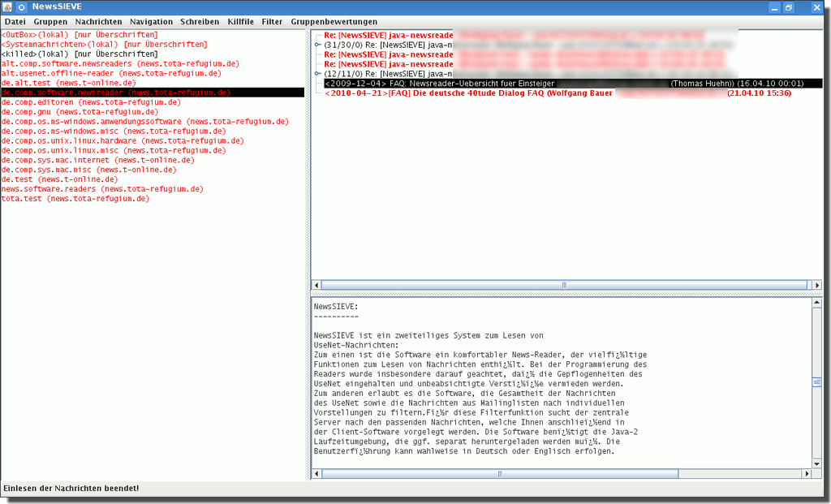This screenshot has width=831, height=504.
Task: Open the Gruppenbewertungen menu
Action: [x=334, y=22]
